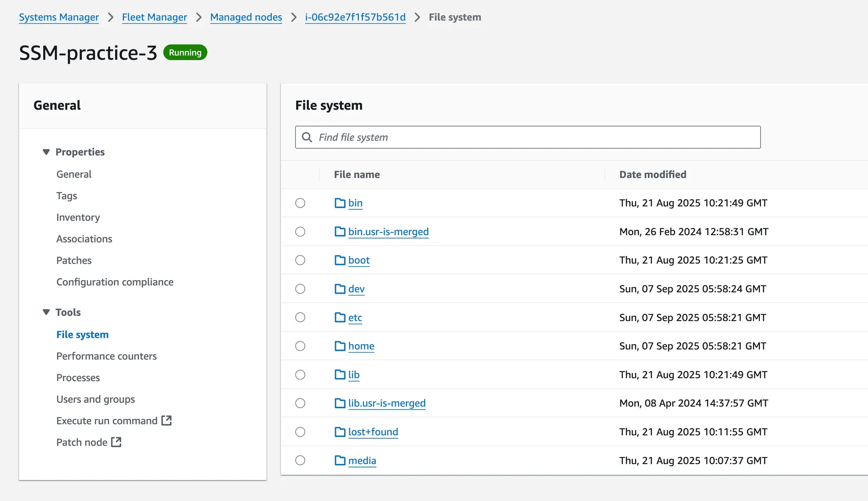
Task: Collapse the Properties section
Action: [46, 152]
